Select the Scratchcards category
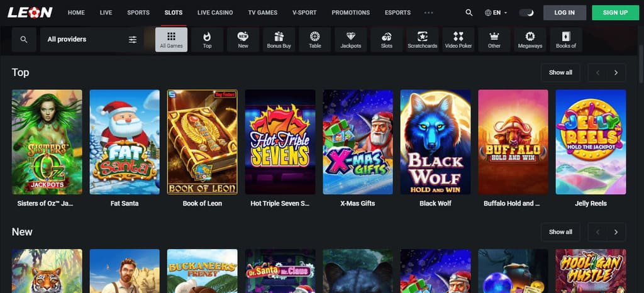The width and height of the screenshot is (644, 293). point(422,40)
